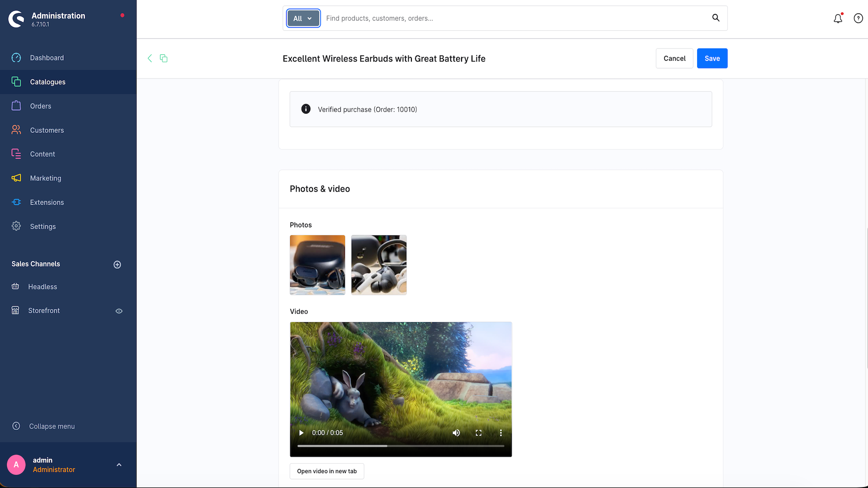Click the verified purchase info icon
Image resolution: width=868 pixels, height=488 pixels.
click(x=306, y=109)
